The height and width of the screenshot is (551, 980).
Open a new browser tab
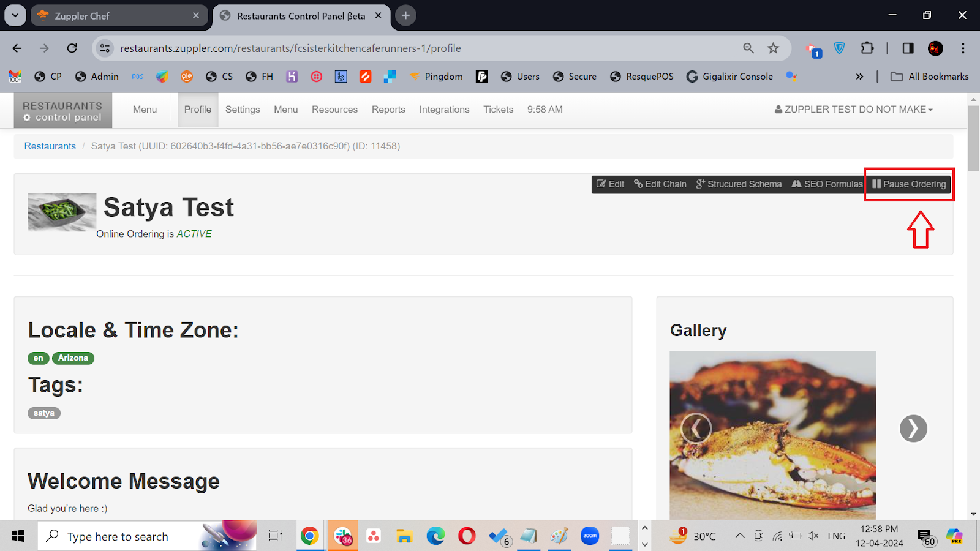click(x=405, y=16)
